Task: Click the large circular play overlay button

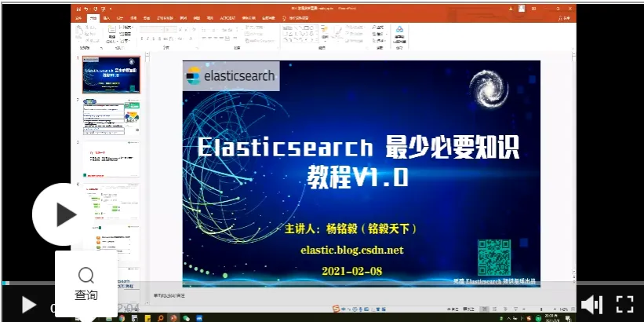Action: pyautogui.click(x=64, y=214)
